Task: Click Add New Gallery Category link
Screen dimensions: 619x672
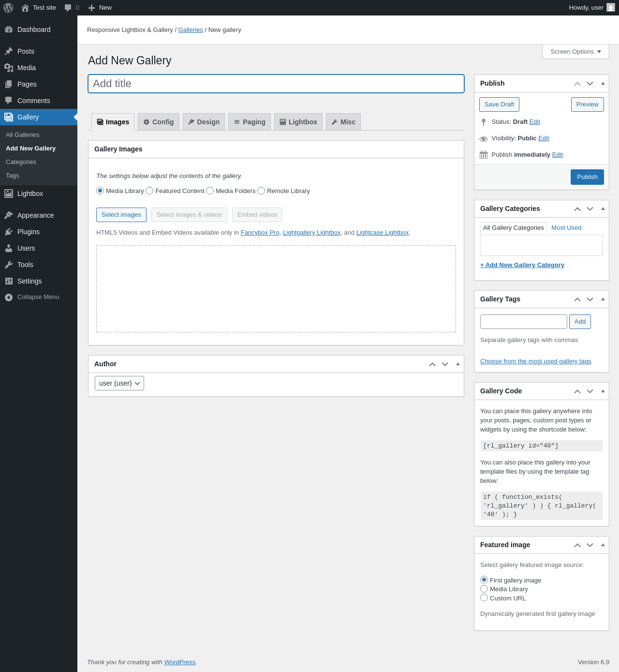Action: (x=522, y=265)
